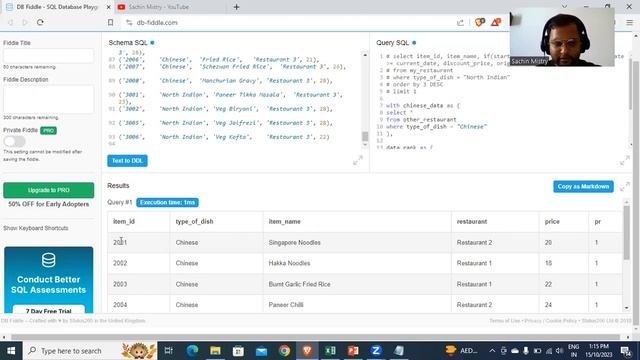The width and height of the screenshot is (640, 360).
Task: Click the 7 Day Free Trial button
Action: pyautogui.click(x=49, y=310)
